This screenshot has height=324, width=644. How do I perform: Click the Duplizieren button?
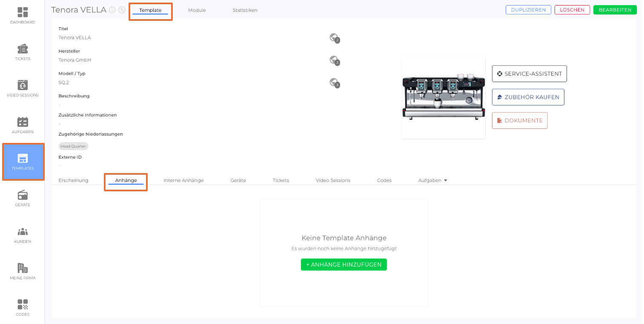pos(528,10)
